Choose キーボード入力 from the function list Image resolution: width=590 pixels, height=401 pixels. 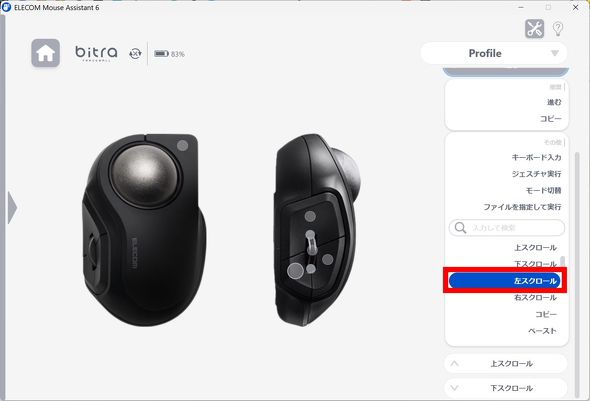(x=536, y=157)
